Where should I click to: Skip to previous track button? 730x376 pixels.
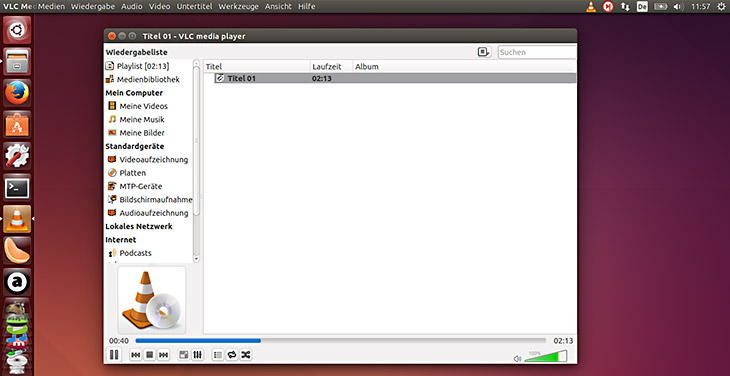(135, 355)
